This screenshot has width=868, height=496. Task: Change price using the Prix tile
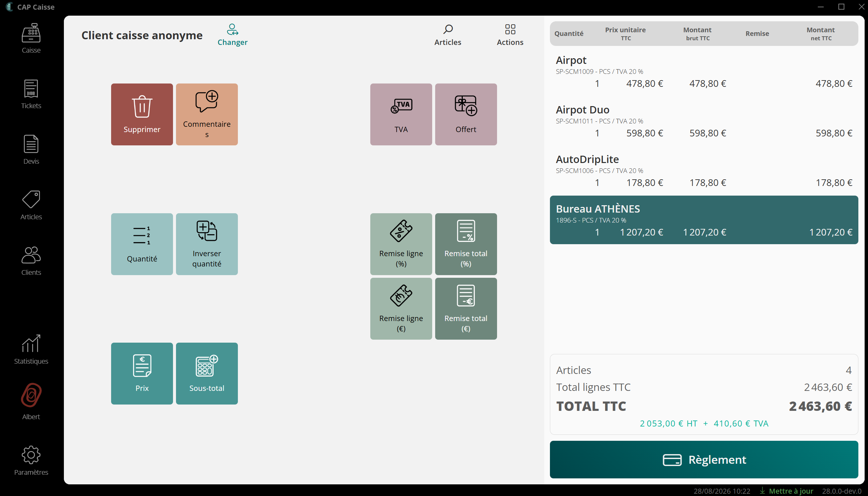(142, 373)
